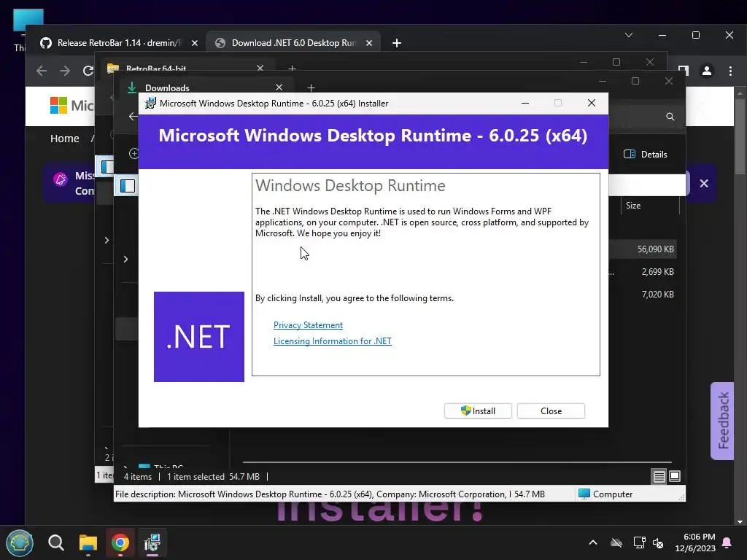Minimize the .NET Runtime installer window

525,103
